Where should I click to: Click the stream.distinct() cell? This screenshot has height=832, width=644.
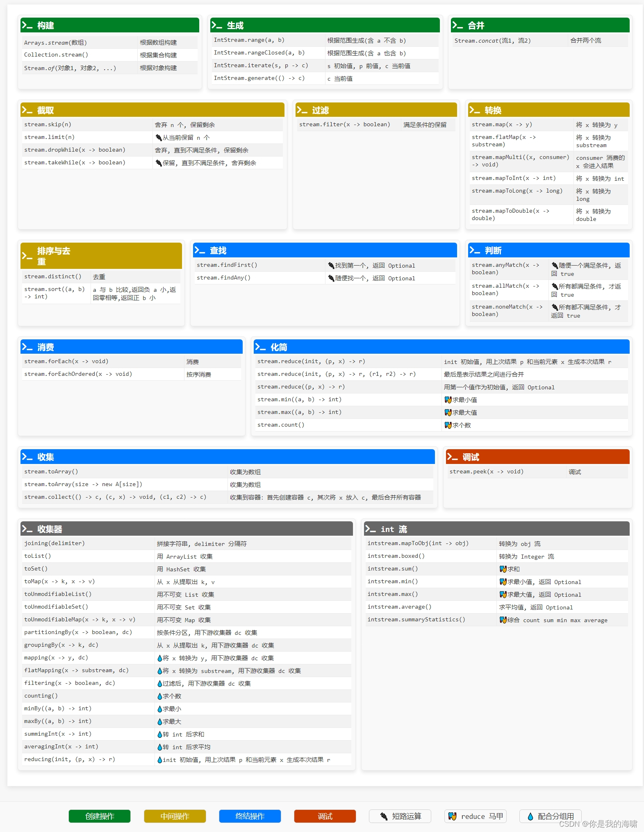56,277
